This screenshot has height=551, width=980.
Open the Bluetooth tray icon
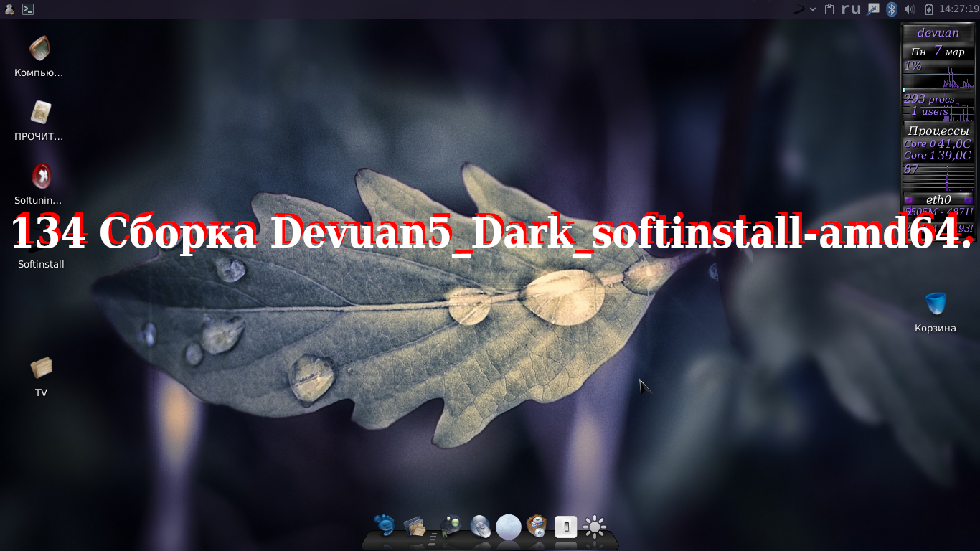pyautogui.click(x=892, y=9)
